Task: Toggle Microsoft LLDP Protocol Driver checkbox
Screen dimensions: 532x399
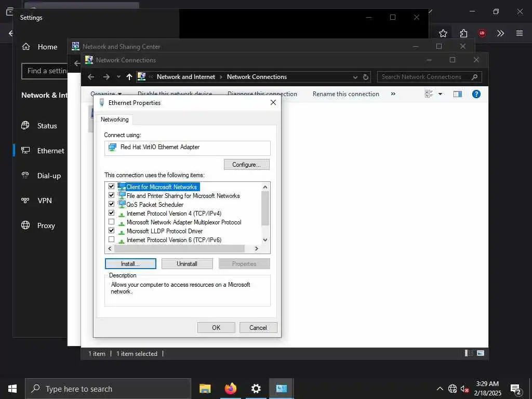Action: (111, 230)
